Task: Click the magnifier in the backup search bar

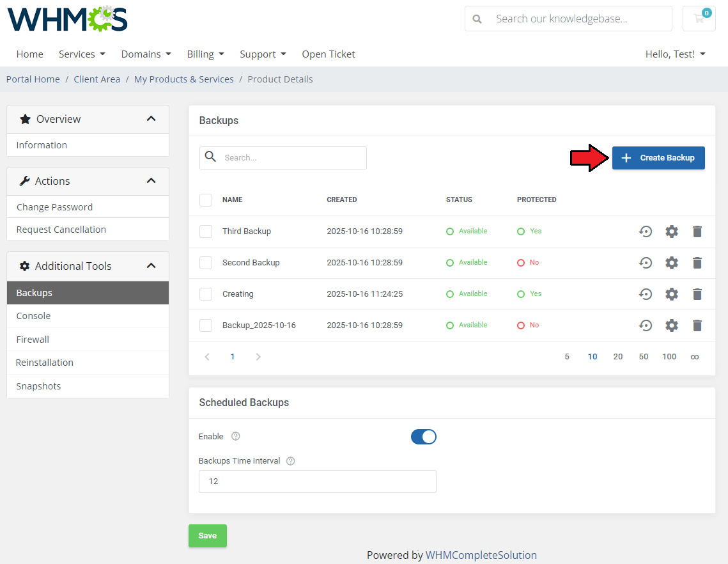Action: (x=210, y=157)
